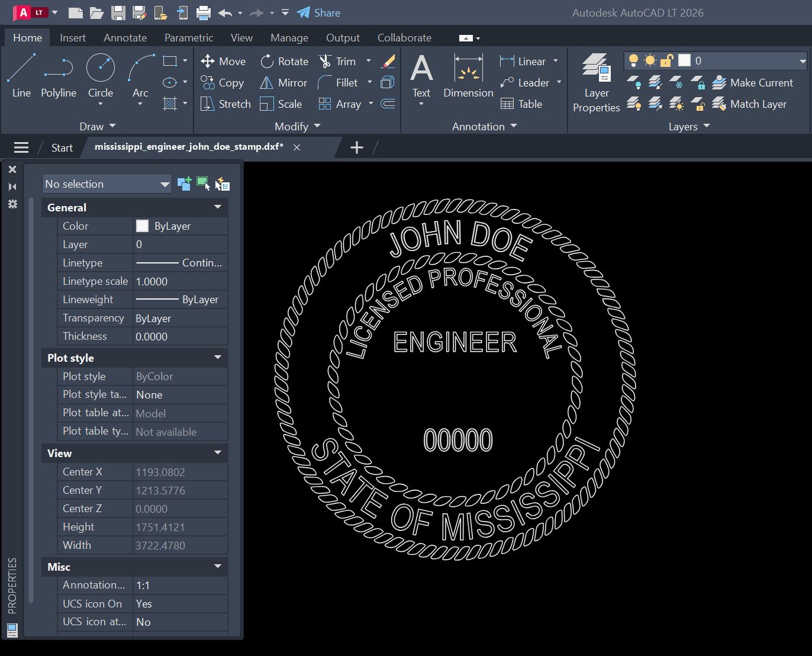The image size is (812, 656).
Task: Click the Plot/print icon in quick access toolbar
Action: click(204, 12)
